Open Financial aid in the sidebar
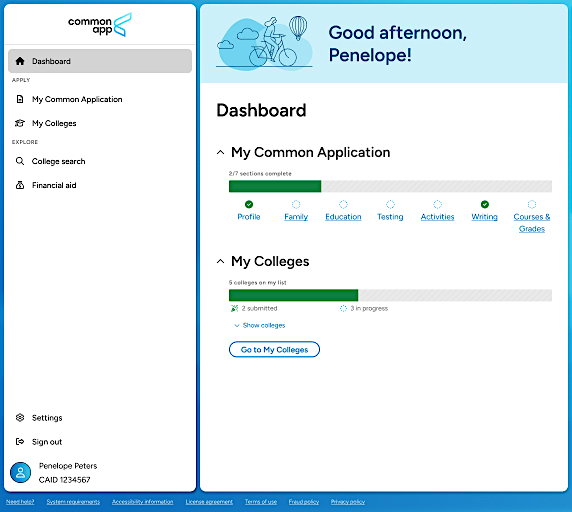 [x=100, y=185]
